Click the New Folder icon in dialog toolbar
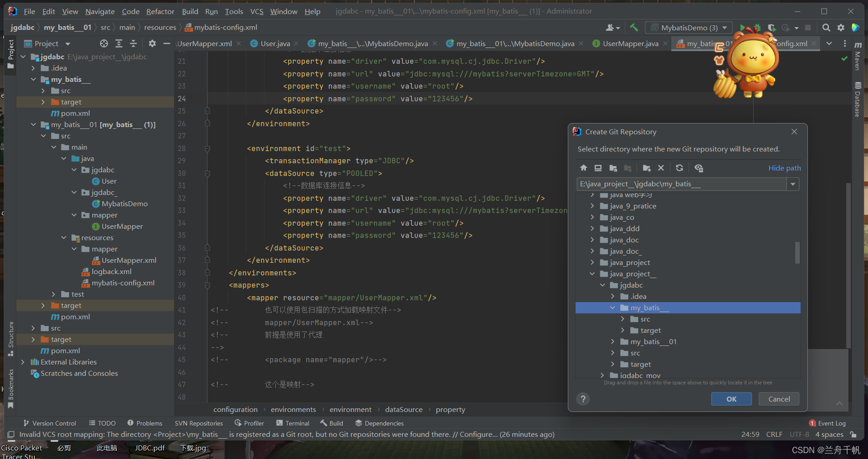The image size is (868, 459). click(x=646, y=168)
